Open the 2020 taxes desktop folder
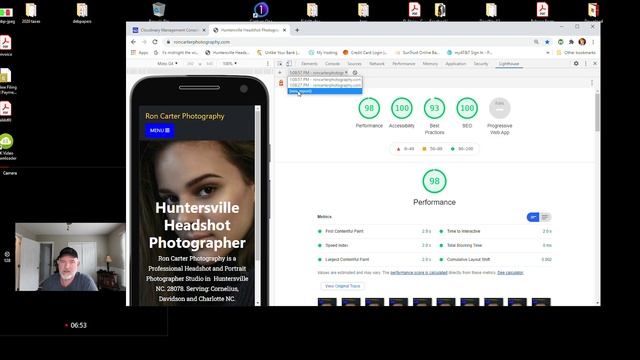Image resolution: width=640 pixels, height=360 pixels. click(31, 13)
